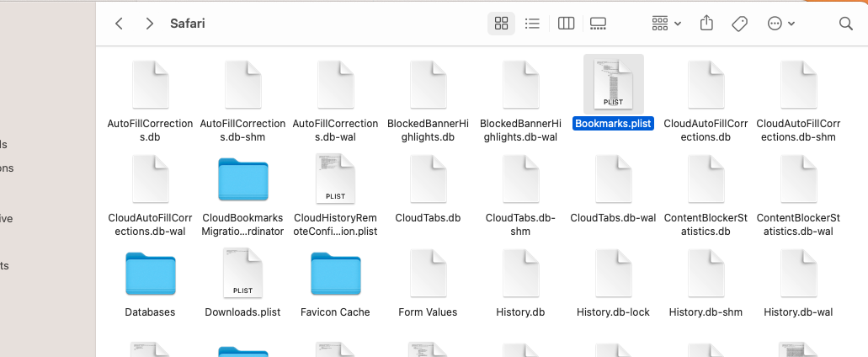
Task: Click the Favicon Cache folder name
Action: point(335,312)
